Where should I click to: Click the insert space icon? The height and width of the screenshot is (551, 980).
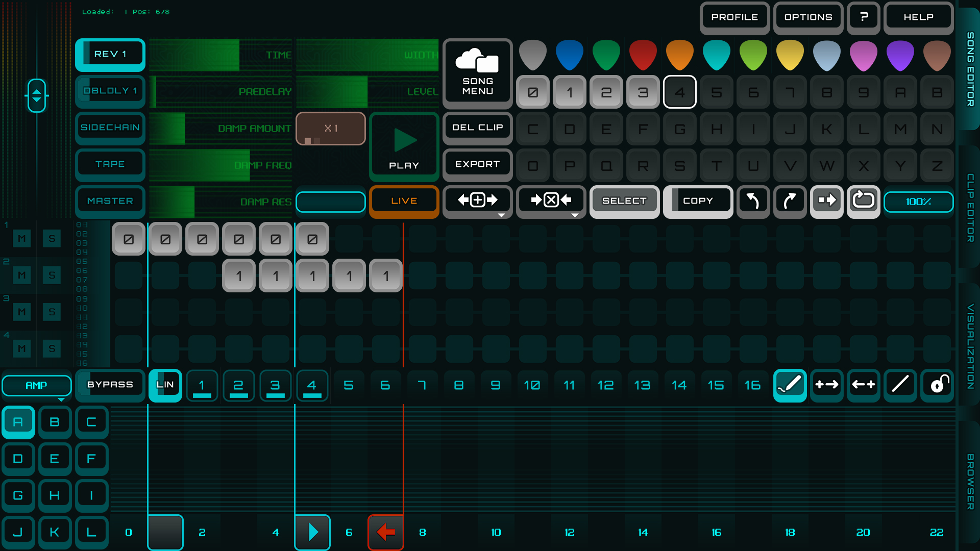[477, 201]
